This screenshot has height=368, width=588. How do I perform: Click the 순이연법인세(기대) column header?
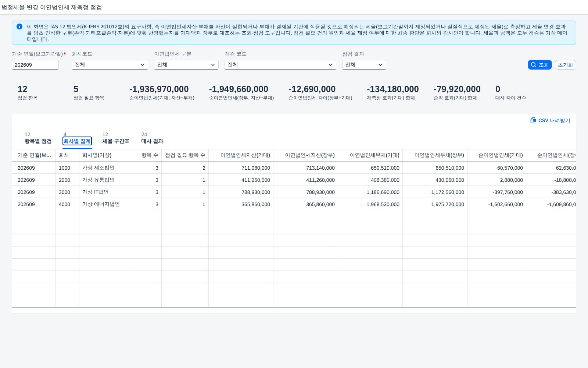coord(497,155)
